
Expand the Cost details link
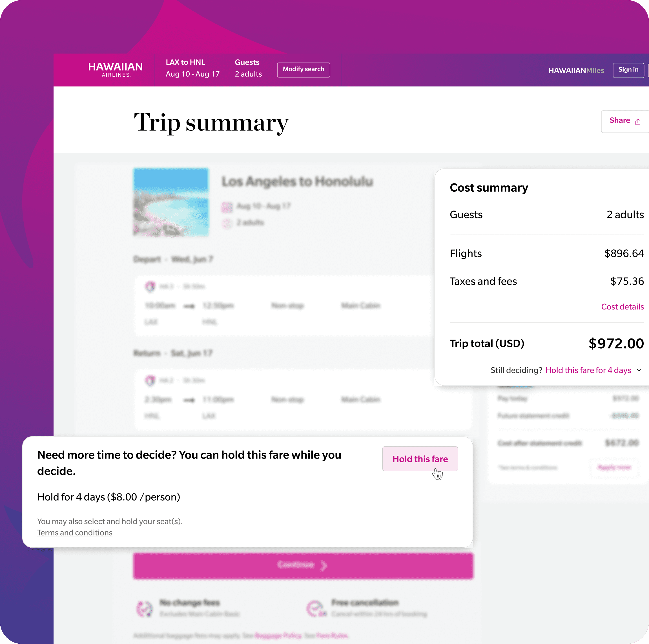622,307
